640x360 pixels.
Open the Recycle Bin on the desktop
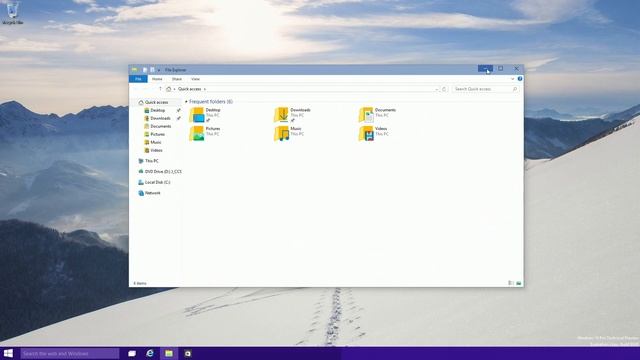tap(13, 12)
